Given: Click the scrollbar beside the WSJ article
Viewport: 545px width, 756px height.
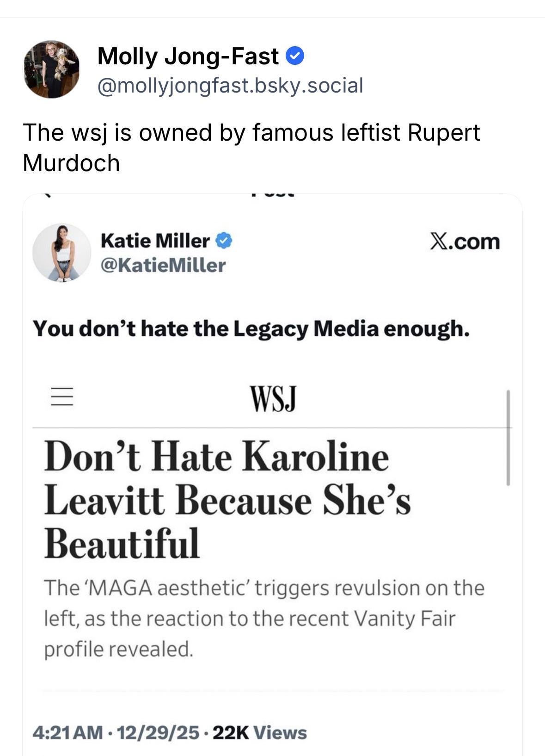Looking at the screenshot, I should tap(508, 437).
